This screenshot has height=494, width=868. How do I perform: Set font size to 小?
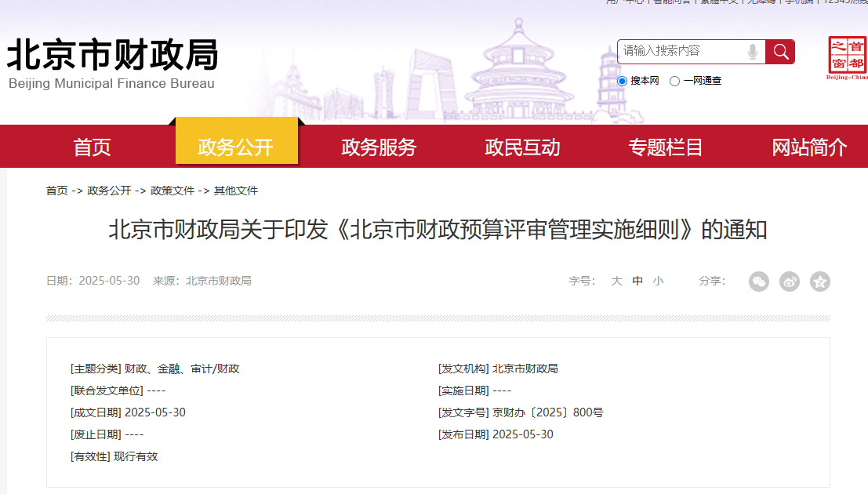point(658,281)
